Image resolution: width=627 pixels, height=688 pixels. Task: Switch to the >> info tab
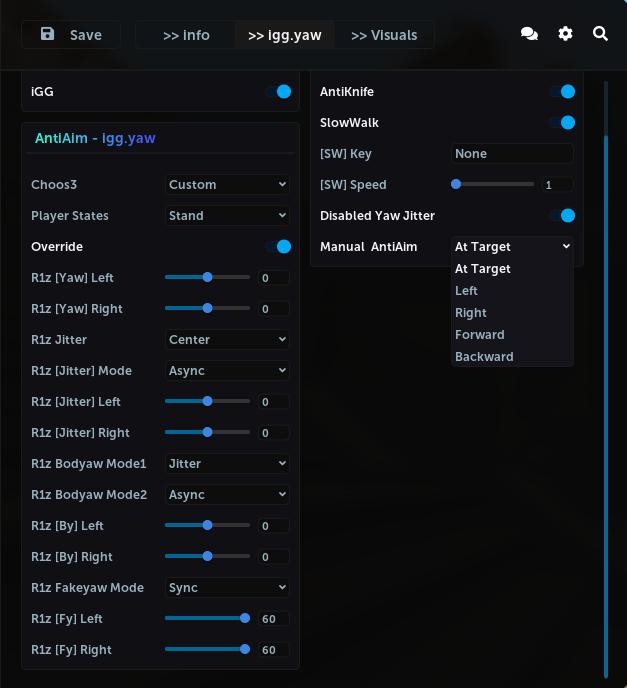[x=186, y=35]
